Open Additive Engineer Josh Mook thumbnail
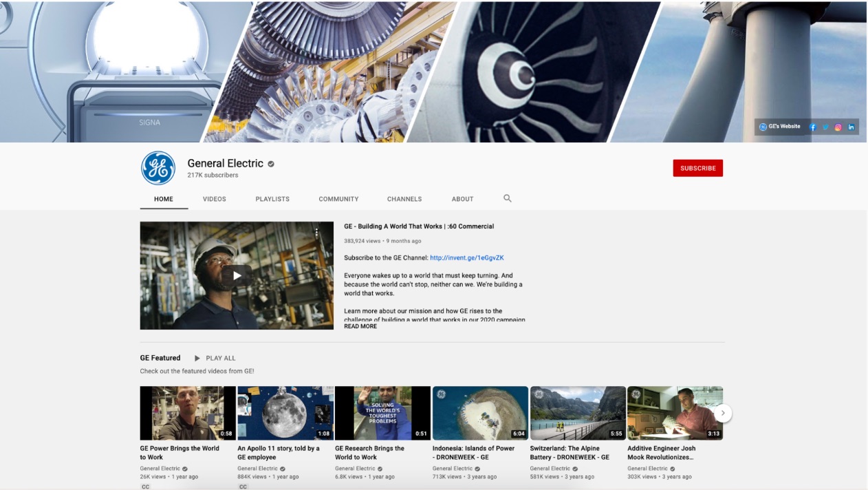 675,413
